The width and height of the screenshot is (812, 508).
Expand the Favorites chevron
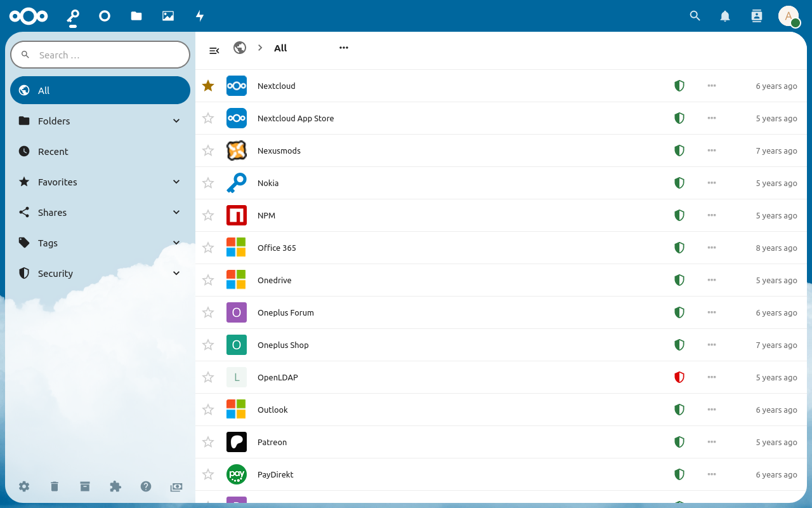(x=176, y=182)
